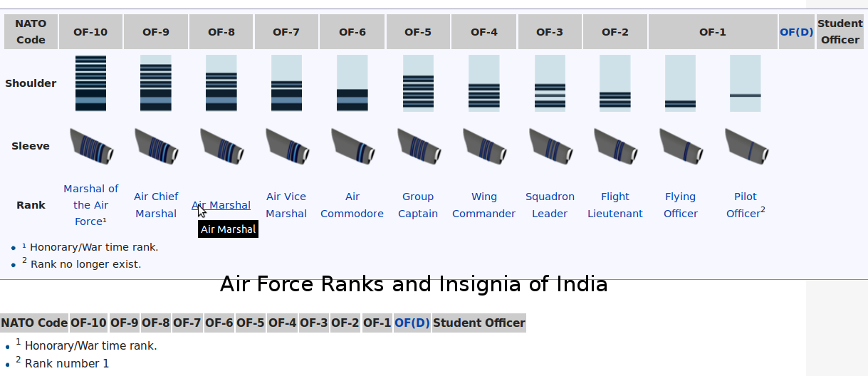Image resolution: width=868 pixels, height=376 pixels.
Task: Select the Rank row label
Action: click(x=31, y=205)
